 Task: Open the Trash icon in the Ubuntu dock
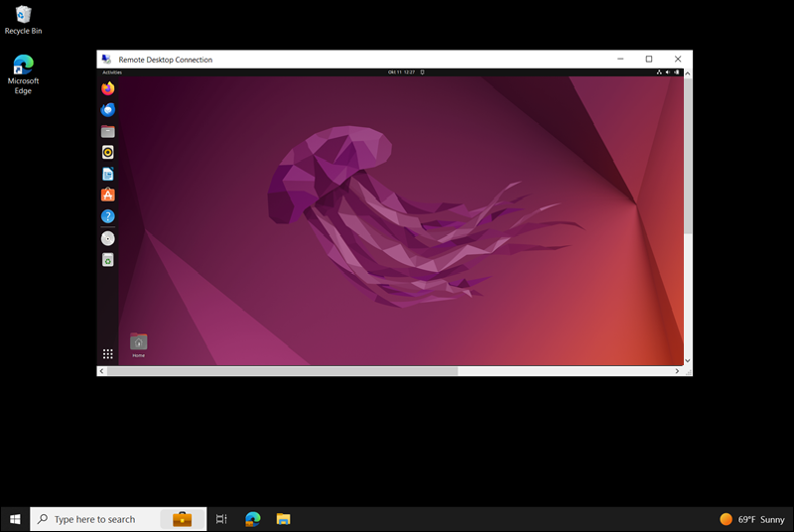(x=108, y=260)
